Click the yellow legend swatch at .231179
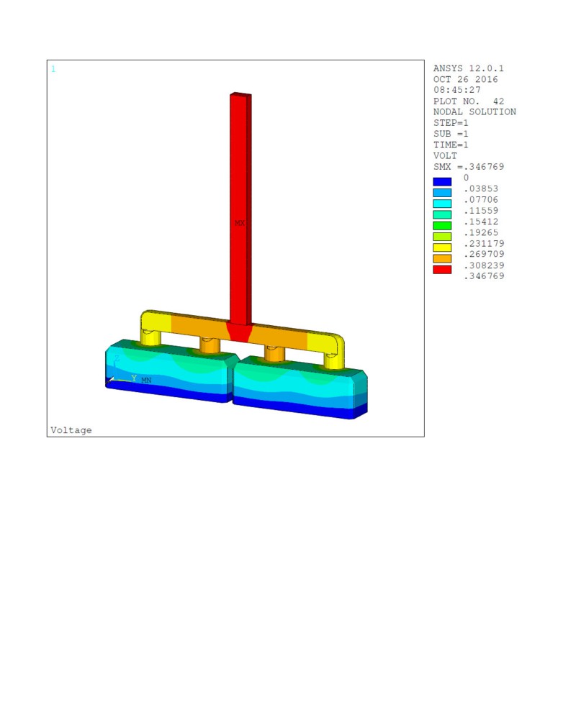Screen dimensions: 563x728 (442, 247)
